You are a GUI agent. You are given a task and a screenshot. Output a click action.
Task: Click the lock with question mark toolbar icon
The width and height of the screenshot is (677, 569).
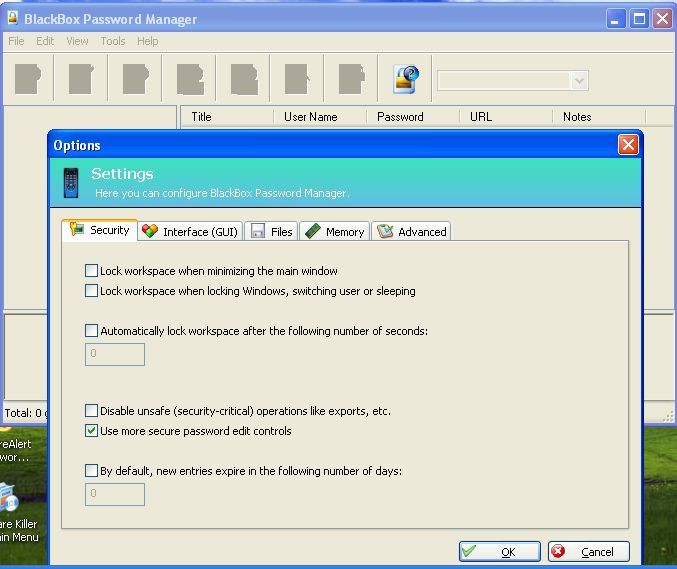tap(405, 79)
